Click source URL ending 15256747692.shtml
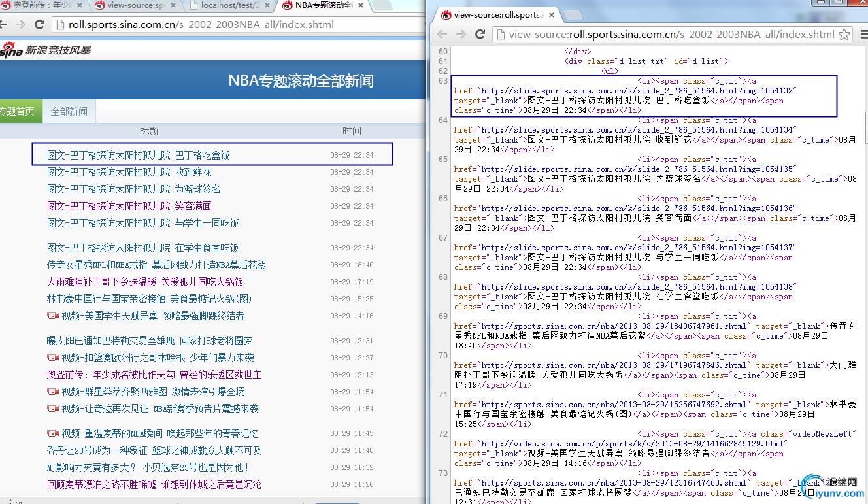The height and width of the screenshot is (504, 868). pos(613,405)
